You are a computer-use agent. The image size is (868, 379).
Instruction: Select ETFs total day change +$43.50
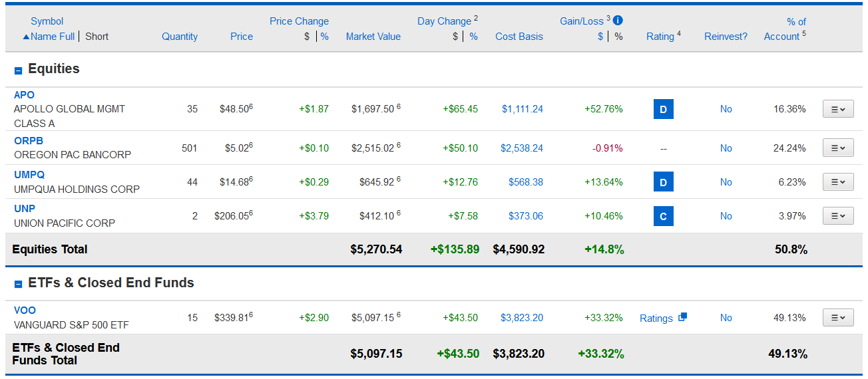click(458, 354)
